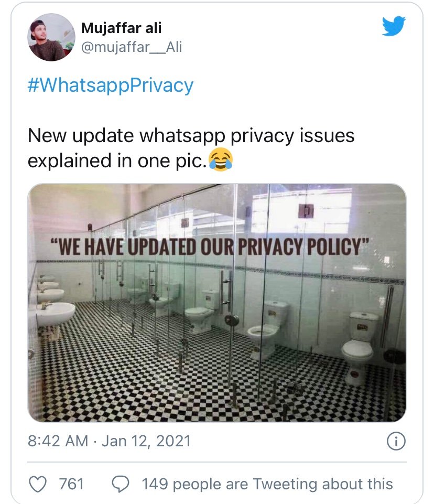Viewport: 434px width, 504px height.
Task: Open the #WhatsappPrivacy hashtag
Action: coord(111,85)
